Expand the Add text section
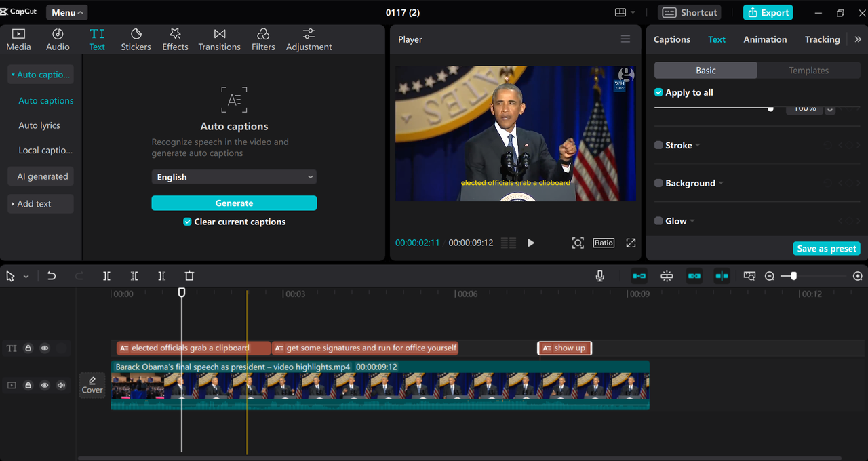This screenshot has height=461, width=868. (41, 203)
